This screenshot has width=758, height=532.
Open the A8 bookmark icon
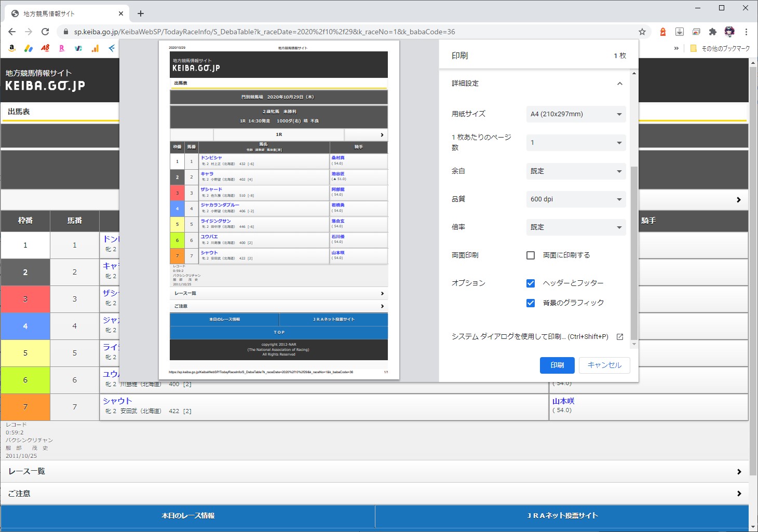(x=45, y=48)
